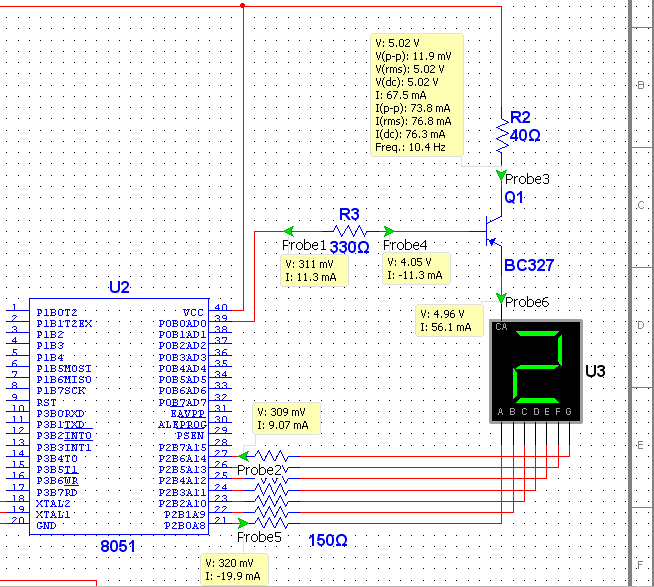This screenshot has height=587, width=654.
Task: Click pin label P1B0T2 on U2
Action: pyautogui.click(x=57, y=312)
